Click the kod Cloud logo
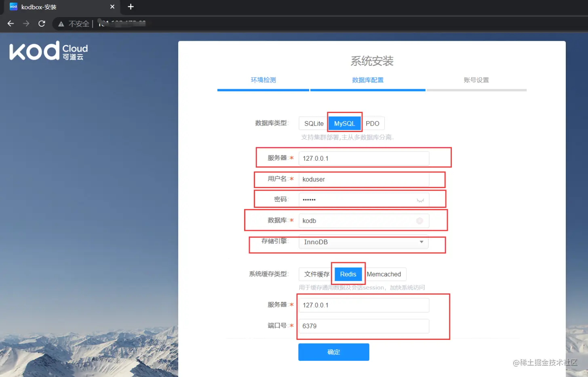 pos(48,51)
